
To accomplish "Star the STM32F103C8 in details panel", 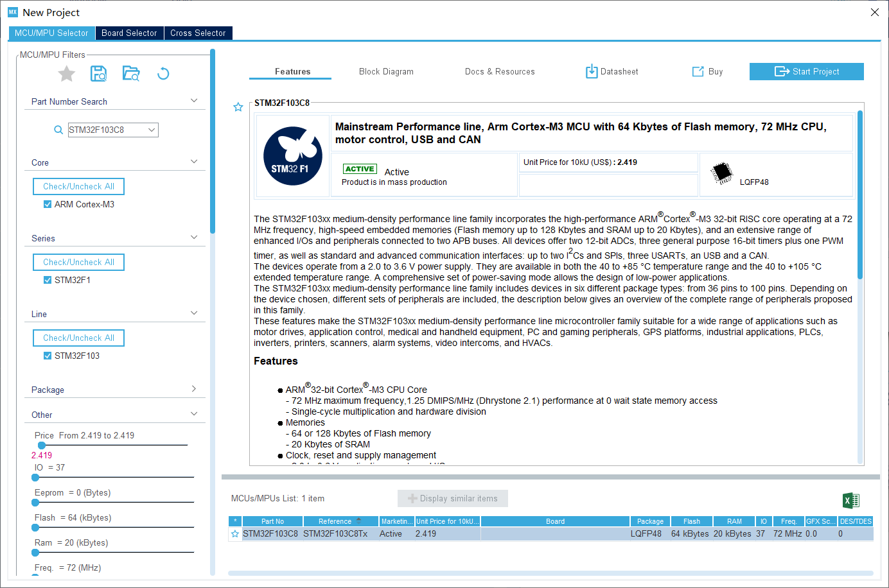I will [x=238, y=107].
